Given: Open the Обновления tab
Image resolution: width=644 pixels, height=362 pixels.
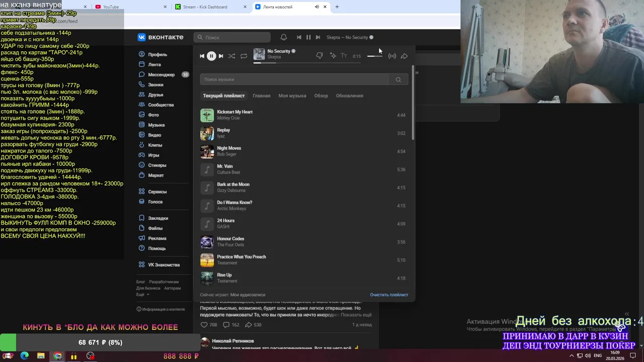Looking at the screenshot, I should coord(349,96).
